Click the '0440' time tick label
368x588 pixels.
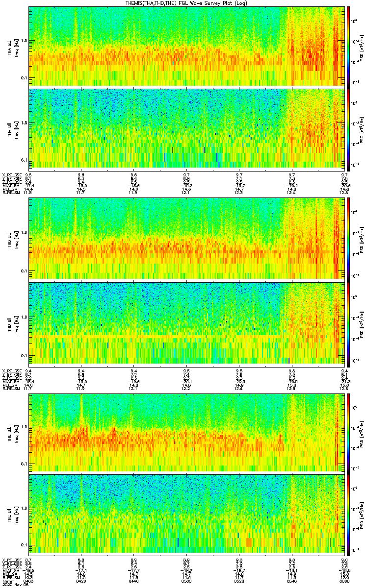click(134, 582)
